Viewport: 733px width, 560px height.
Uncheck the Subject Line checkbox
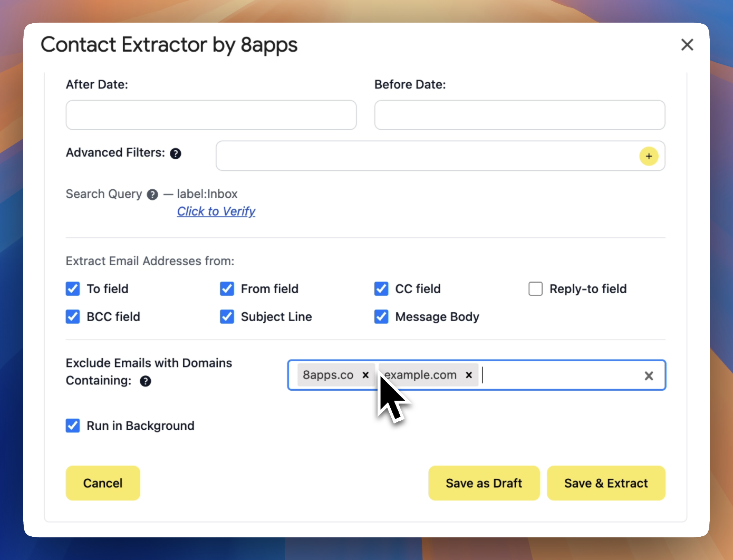pos(227,316)
